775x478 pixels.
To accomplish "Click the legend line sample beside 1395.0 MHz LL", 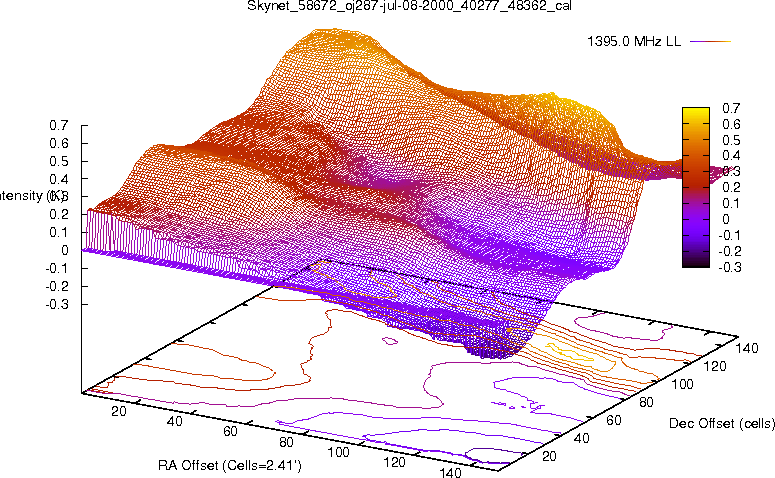I will click(710, 42).
